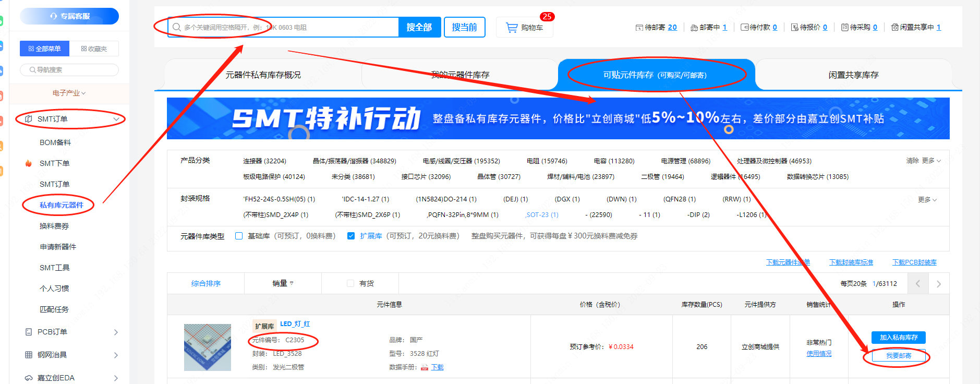Open the 电子产业 dropdown
The width and height of the screenshot is (980, 384).
(69, 93)
